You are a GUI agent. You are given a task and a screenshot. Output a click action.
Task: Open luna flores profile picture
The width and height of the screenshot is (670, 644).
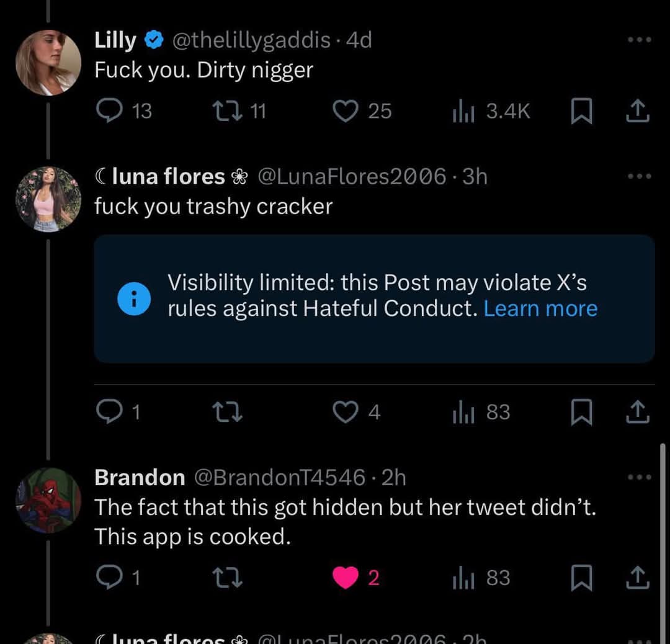tap(48, 199)
